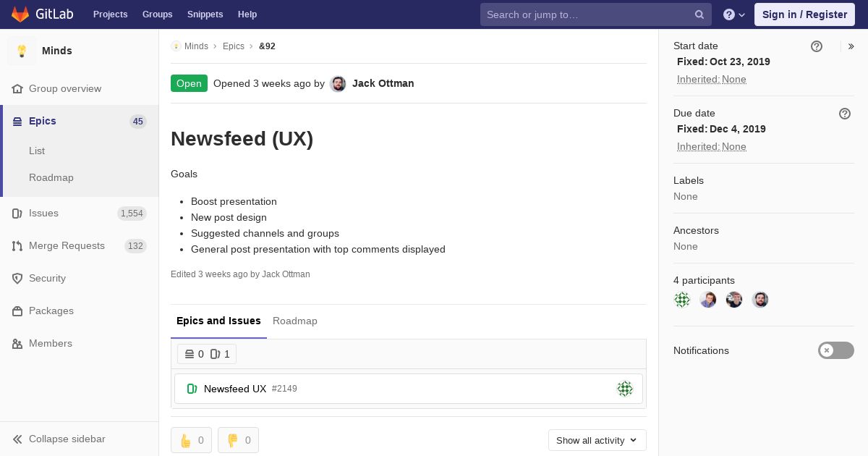Click the thumbs down reaction button
Image resolution: width=868 pixels, height=456 pixels.
click(x=238, y=440)
